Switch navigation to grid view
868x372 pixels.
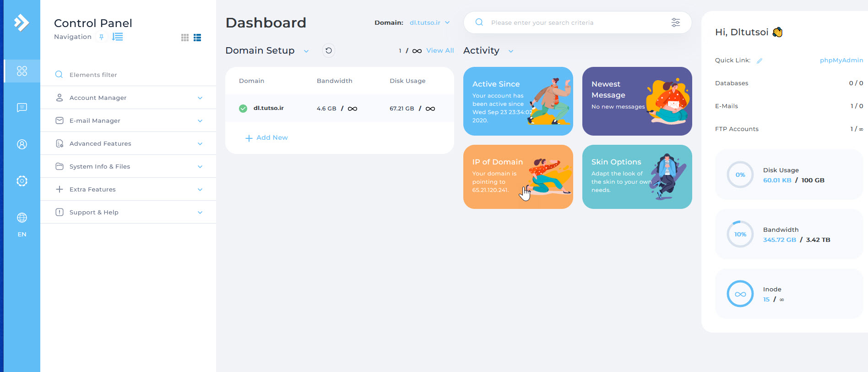pos(185,38)
